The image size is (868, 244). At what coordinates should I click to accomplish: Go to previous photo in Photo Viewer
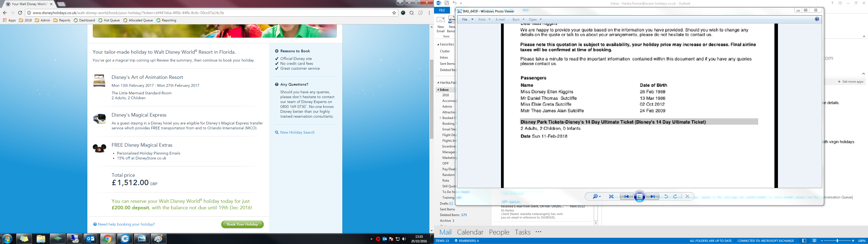626,197
